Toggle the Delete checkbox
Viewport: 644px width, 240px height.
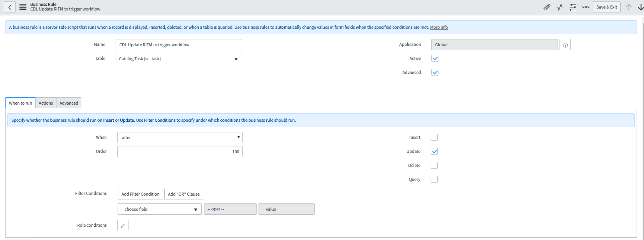pyautogui.click(x=434, y=165)
